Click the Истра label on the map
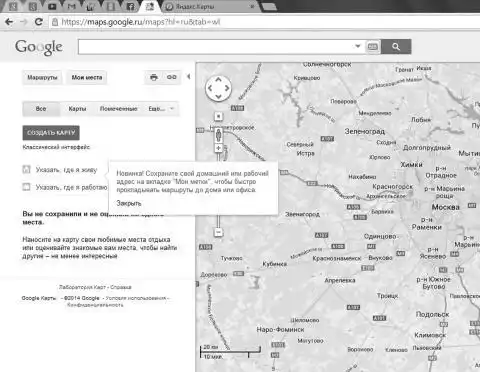The width and height of the screenshot is (480, 372). coord(305,153)
